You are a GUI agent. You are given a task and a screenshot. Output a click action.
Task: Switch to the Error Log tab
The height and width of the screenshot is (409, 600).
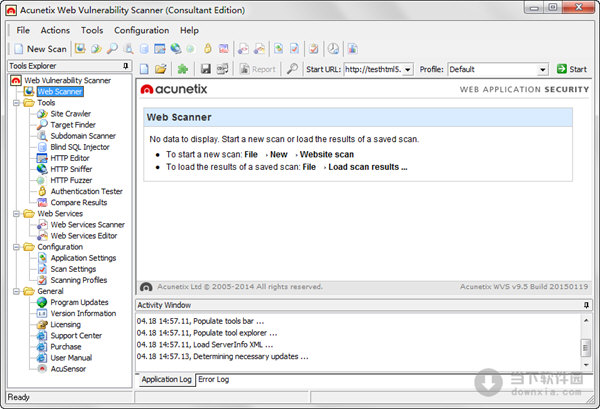tap(214, 380)
